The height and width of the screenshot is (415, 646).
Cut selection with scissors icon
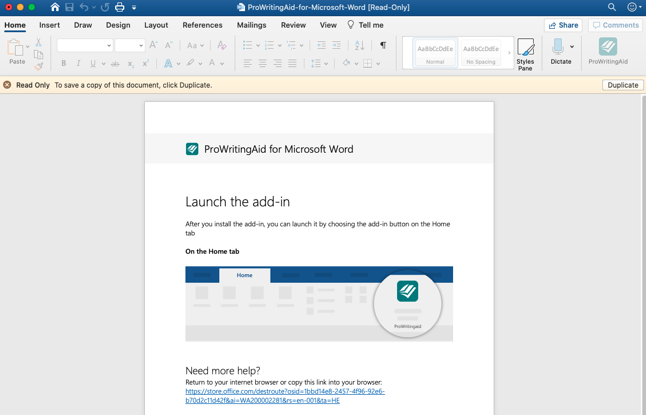[38, 42]
